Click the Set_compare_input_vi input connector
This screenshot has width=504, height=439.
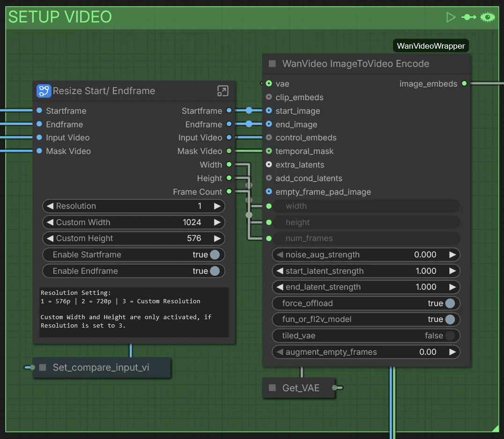32,367
